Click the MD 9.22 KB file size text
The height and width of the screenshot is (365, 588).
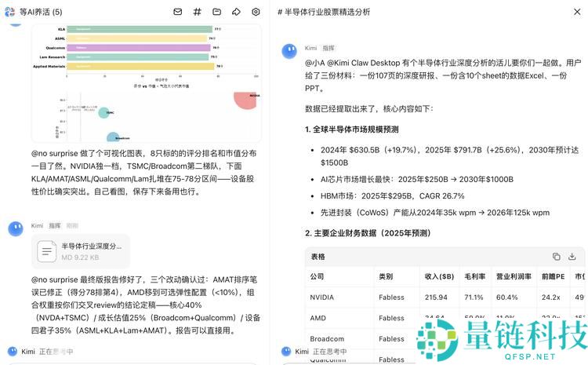80,257
